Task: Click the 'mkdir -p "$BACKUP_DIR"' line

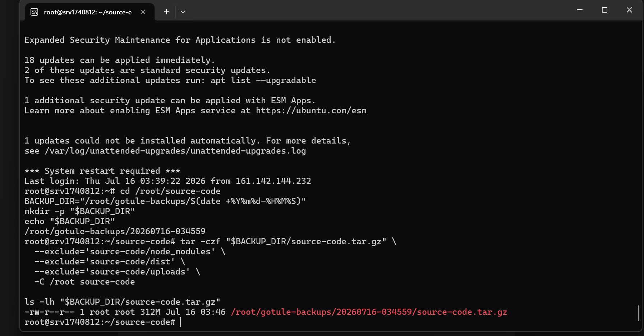Action: coord(79,211)
